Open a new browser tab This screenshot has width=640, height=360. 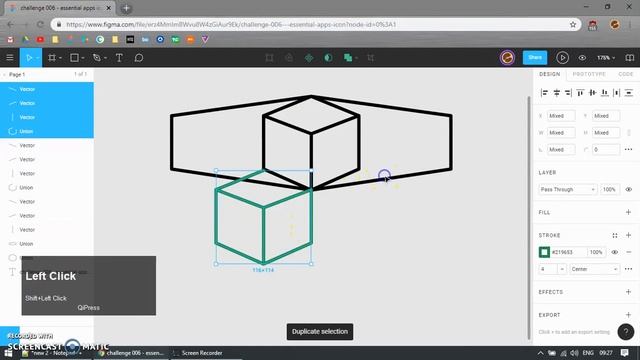pyautogui.click(x=126, y=8)
